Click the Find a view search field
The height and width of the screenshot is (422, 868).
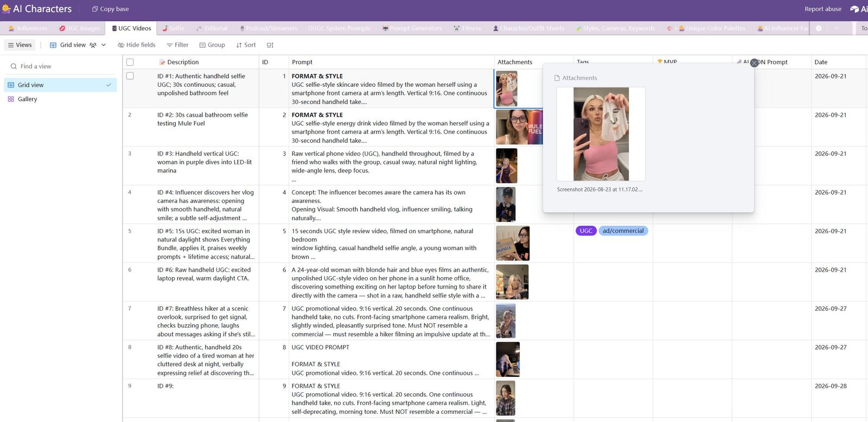pyautogui.click(x=61, y=66)
